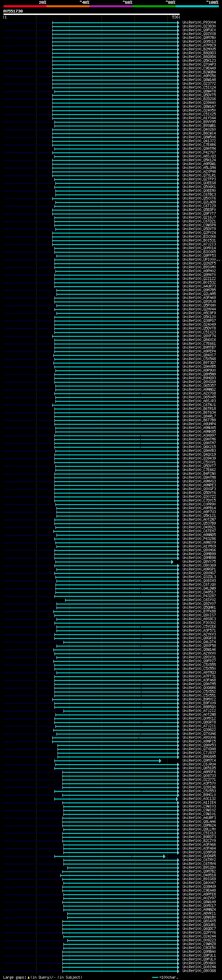This screenshot has height=980, width=222.
Task: Click the label UniRef100_B9SZD0
Action: pyautogui.click(x=199, y=868)
